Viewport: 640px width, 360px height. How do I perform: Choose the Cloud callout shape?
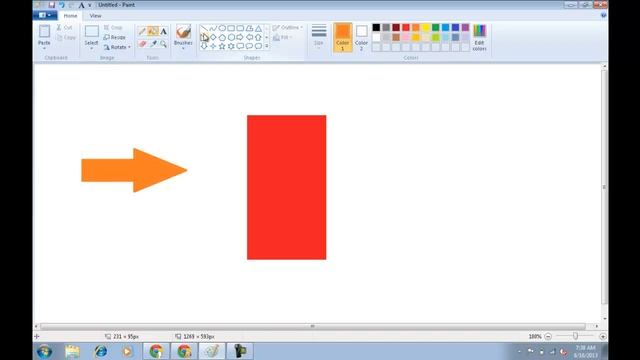258,46
